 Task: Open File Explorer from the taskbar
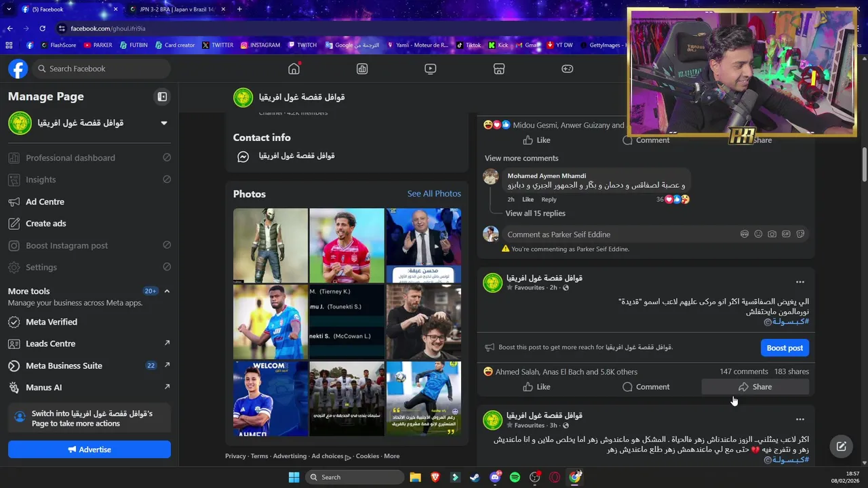pyautogui.click(x=415, y=477)
